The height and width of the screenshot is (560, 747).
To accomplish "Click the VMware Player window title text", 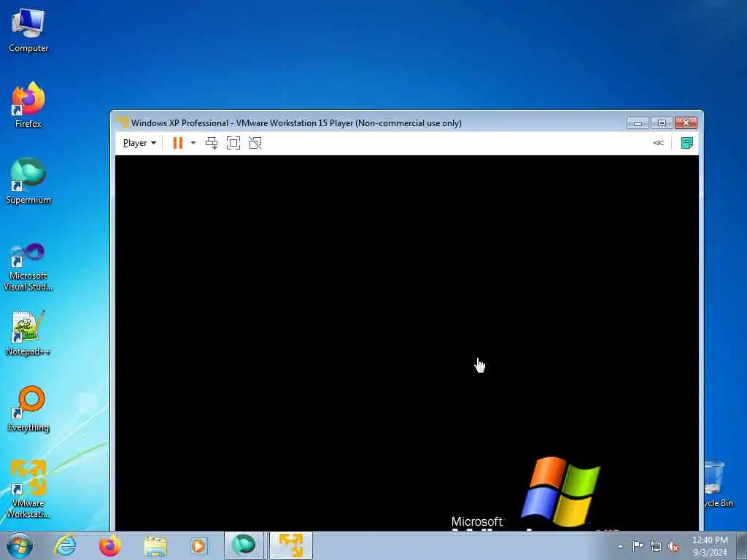I will tap(296, 122).
